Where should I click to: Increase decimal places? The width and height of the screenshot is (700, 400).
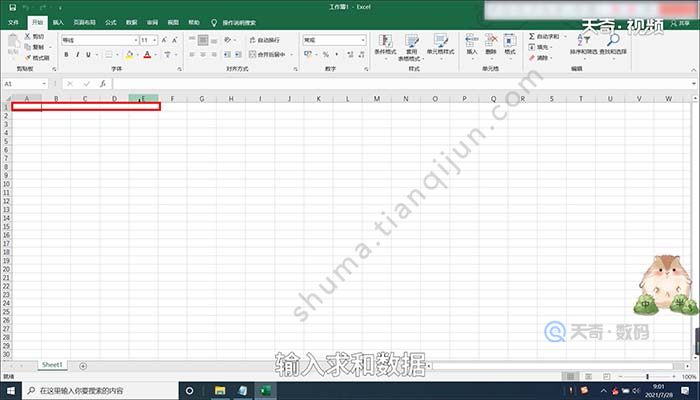point(350,54)
